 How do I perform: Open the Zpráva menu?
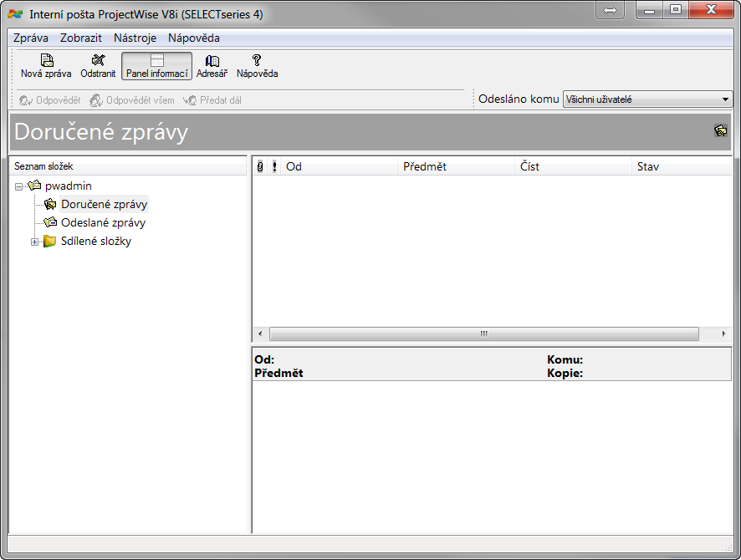(31, 38)
